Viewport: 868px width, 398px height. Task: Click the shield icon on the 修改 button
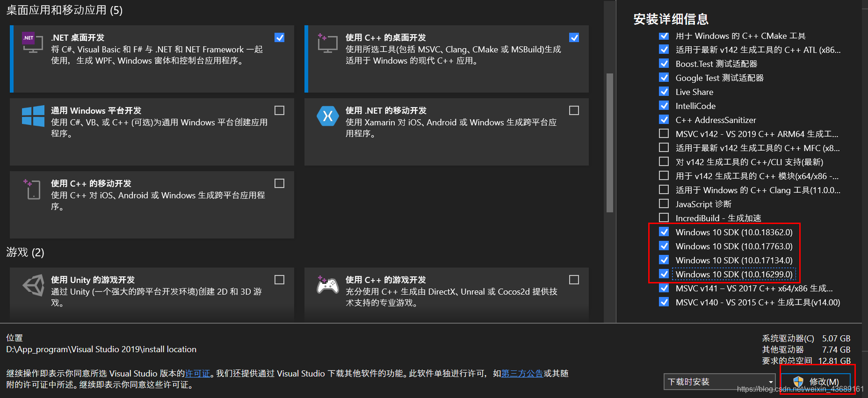pos(798,382)
